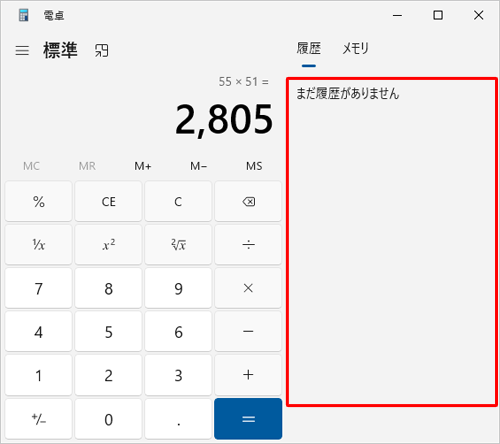The width and height of the screenshot is (500, 444).
Task: Click the equals button
Action: [248, 419]
